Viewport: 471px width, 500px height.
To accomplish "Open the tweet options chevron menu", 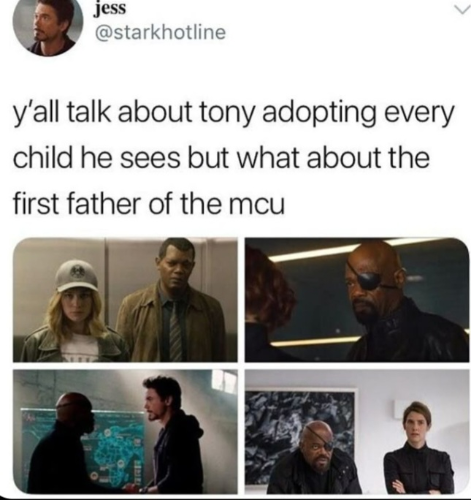I will pos(460,11).
